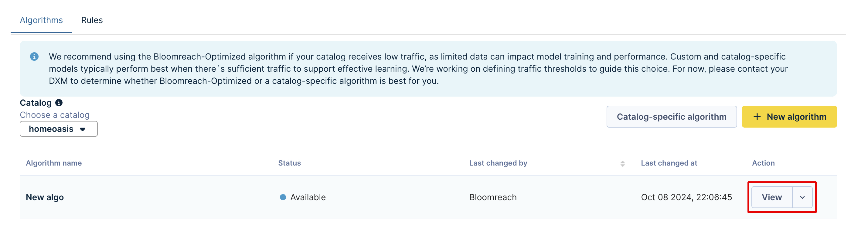The height and width of the screenshot is (233, 868).
Task: Click the Catalog-specific algorithm button
Action: [671, 117]
